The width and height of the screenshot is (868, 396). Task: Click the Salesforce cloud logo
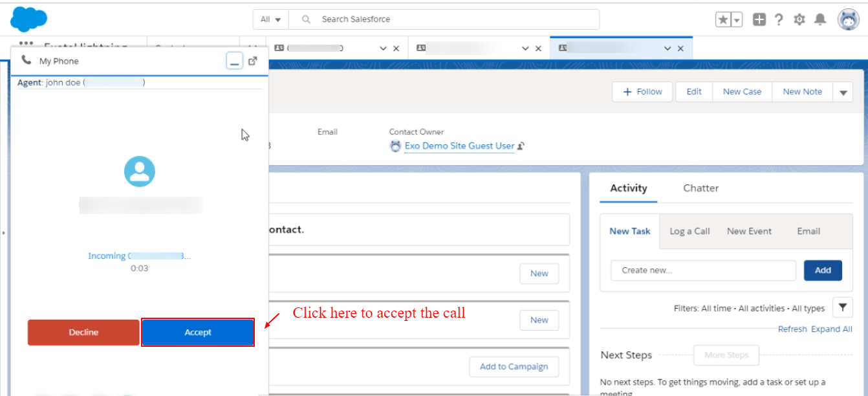point(29,19)
